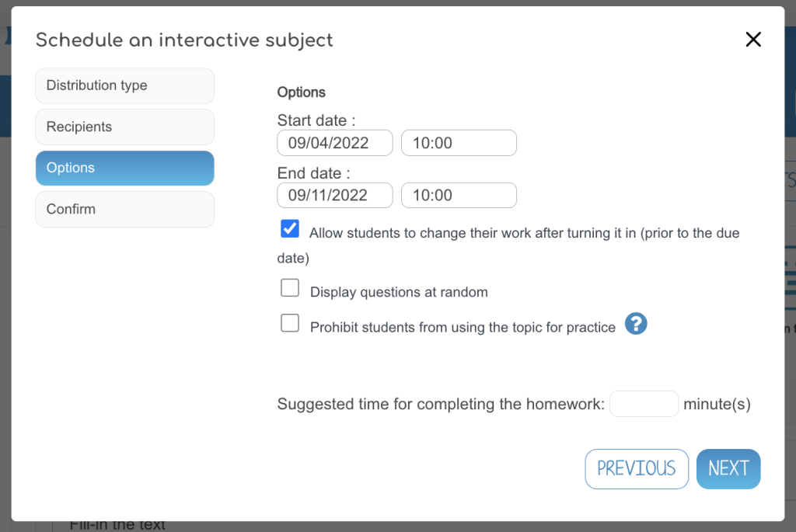796x532 pixels.
Task: Click the blue help question mark icon
Action: pos(636,324)
